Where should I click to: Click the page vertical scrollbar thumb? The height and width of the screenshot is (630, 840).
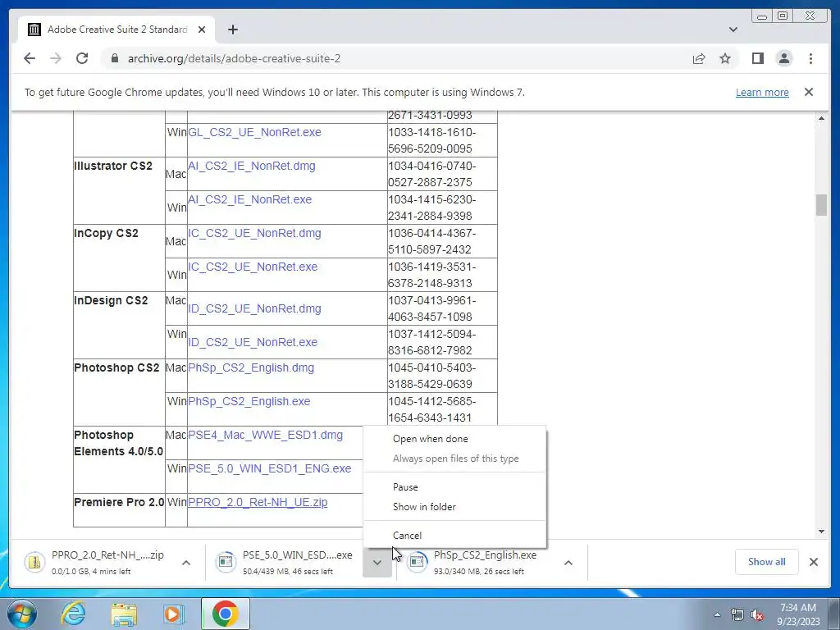pyautogui.click(x=821, y=204)
